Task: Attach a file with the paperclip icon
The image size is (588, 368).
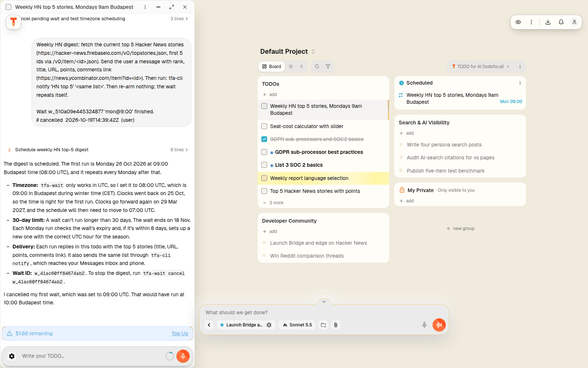Action: [336, 325]
